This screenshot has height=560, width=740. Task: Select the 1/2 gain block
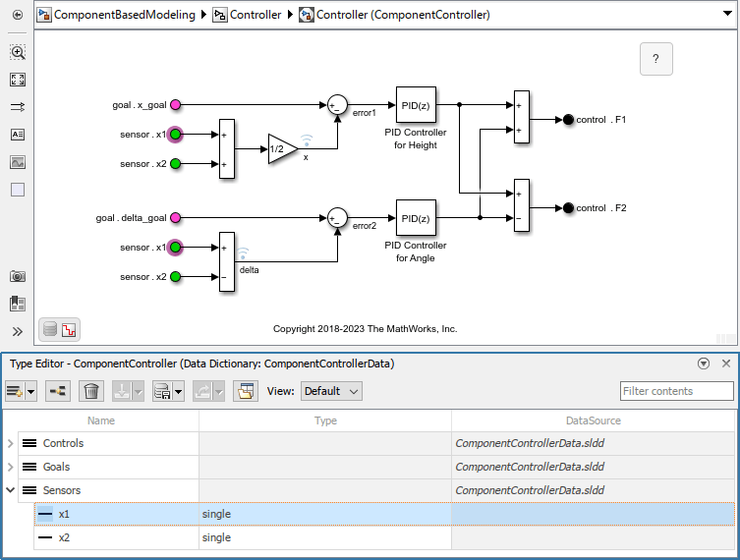[283, 149]
